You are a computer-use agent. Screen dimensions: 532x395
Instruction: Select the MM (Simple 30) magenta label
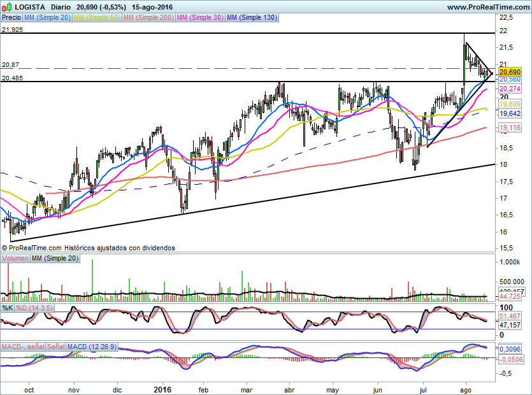pyautogui.click(x=200, y=18)
